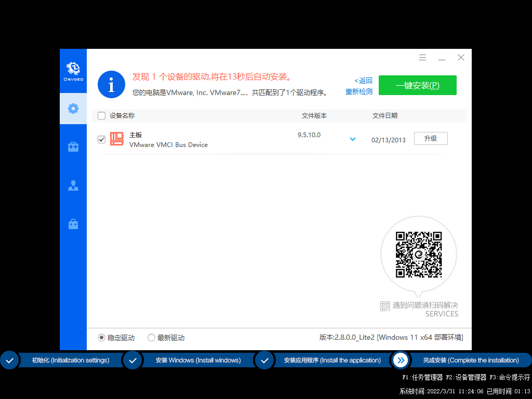Click the F3:命令提示符 shortcut hint
This screenshot has height=399, width=532.
510,377
